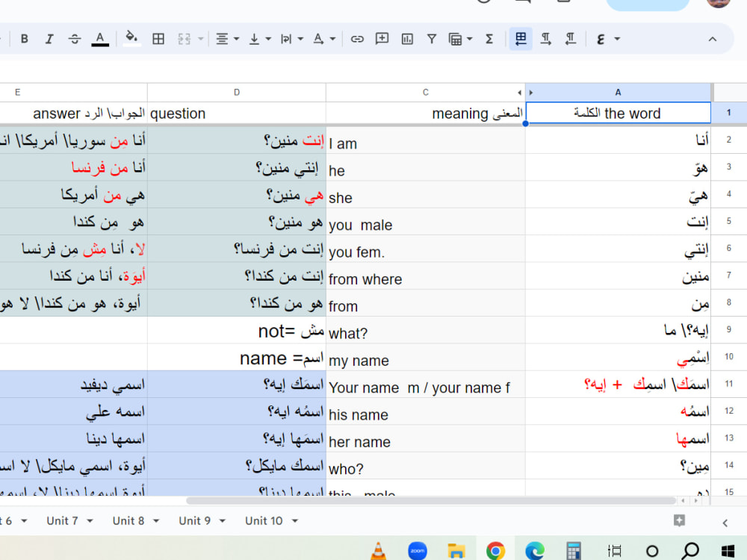Select column A by clicking its header
This screenshot has height=560, width=747.
click(618, 91)
